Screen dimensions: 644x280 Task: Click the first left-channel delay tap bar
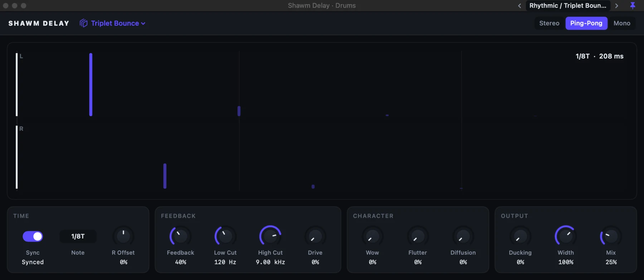click(x=91, y=85)
